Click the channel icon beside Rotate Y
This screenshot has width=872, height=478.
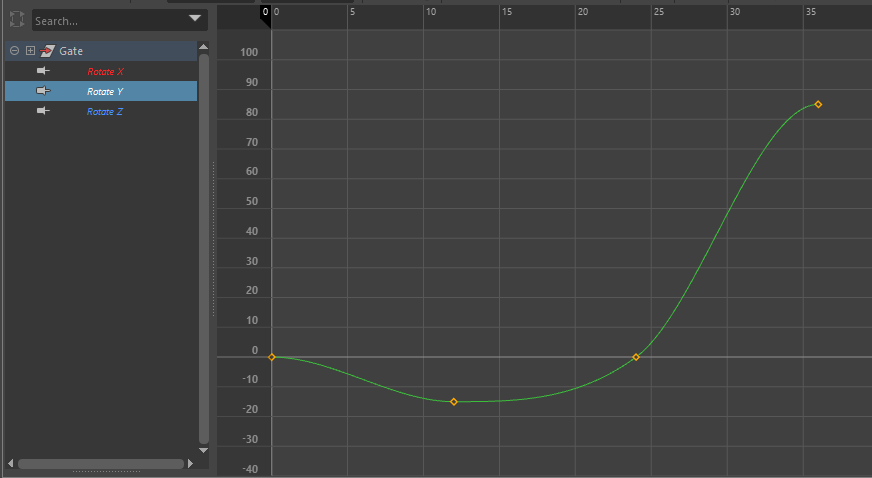pos(43,90)
